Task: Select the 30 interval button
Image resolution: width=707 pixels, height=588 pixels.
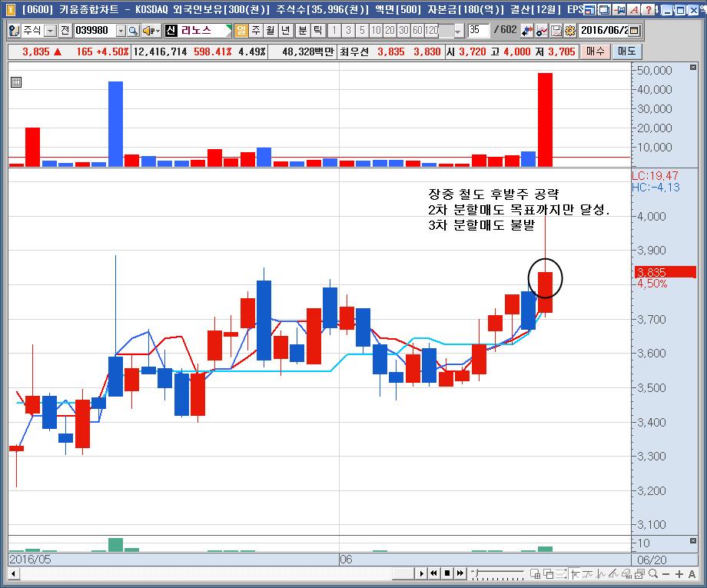Action: click(404, 31)
